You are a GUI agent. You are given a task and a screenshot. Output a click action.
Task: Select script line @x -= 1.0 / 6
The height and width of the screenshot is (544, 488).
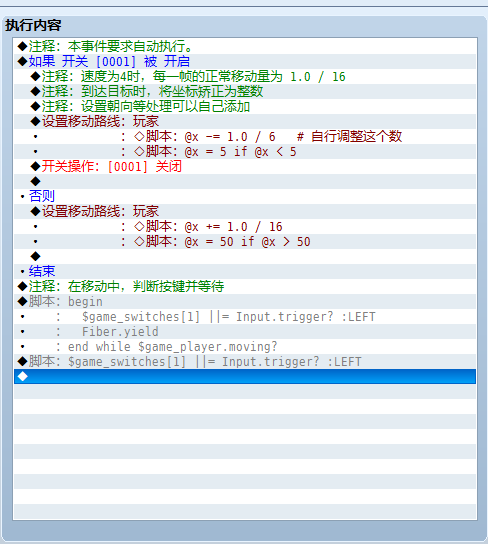coord(245,136)
